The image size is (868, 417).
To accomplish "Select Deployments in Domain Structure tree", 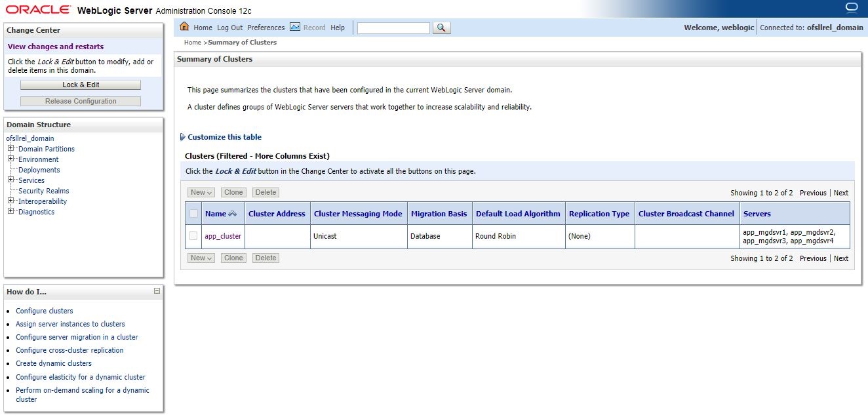I will pos(39,170).
